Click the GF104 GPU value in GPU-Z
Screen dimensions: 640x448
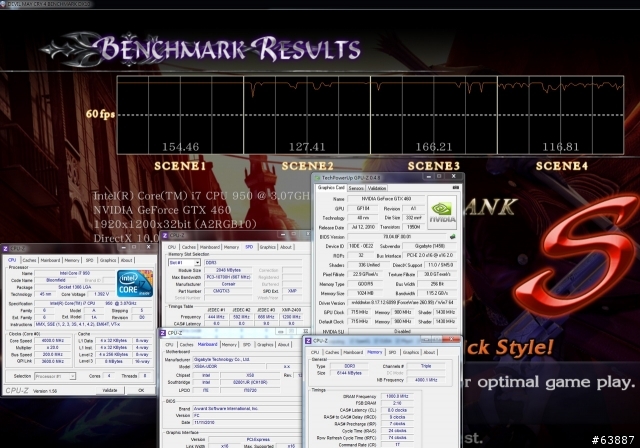point(363,208)
